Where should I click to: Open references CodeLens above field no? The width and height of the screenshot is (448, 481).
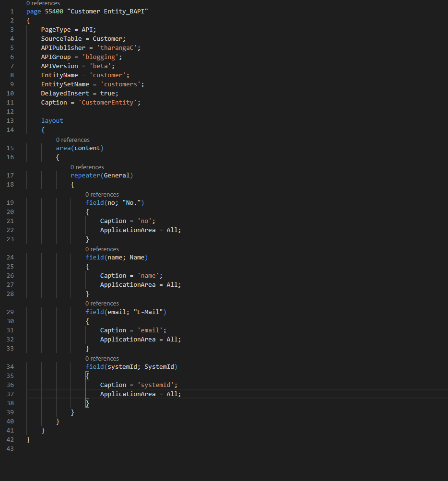(x=102, y=195)
